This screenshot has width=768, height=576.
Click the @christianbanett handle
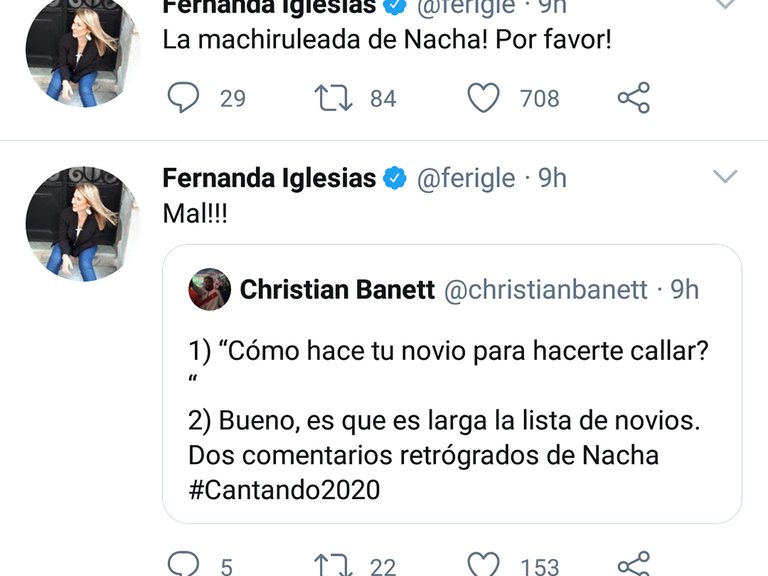point(545,290)
